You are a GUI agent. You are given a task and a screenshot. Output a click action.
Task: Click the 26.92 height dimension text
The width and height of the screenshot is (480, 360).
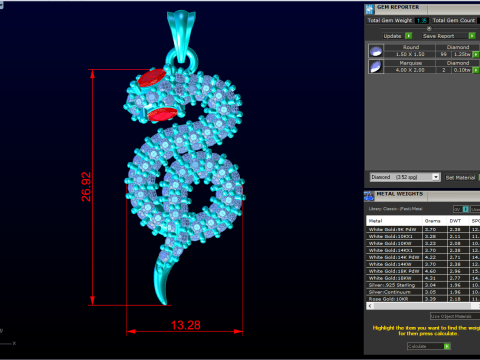click(x=86, y=187)
